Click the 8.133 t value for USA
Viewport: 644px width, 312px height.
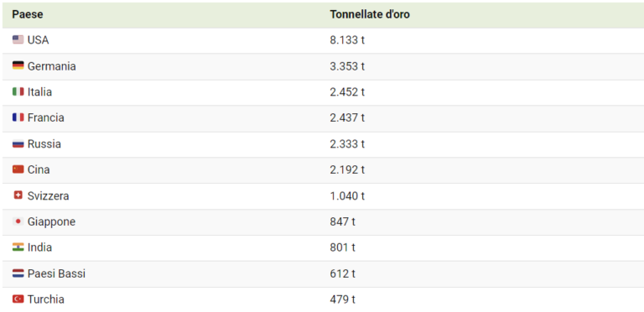[x=347, y=40]
